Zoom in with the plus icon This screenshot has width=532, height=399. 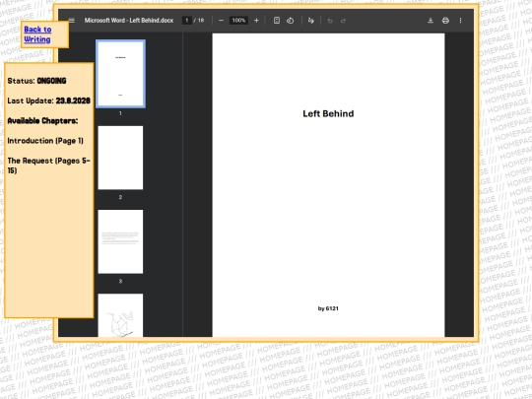click(x=256, y=21)
